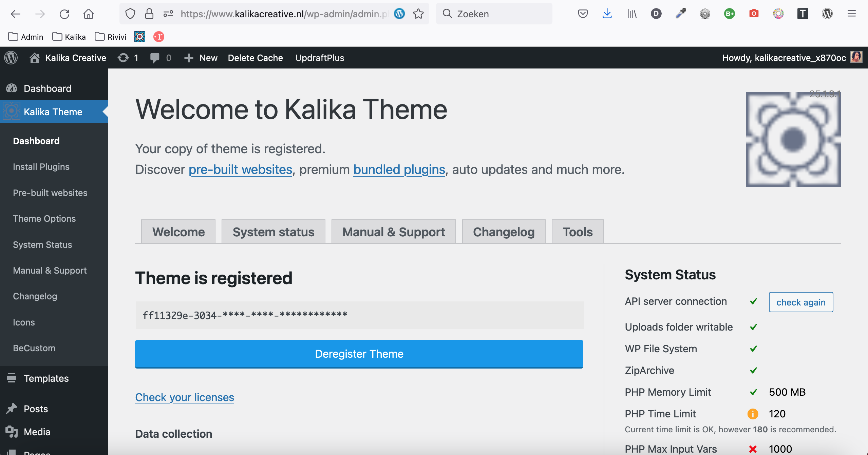This screenshot has width=868, height=455.
Task: Open Templates in the admin sidebar
Action: tap(54, 378)
